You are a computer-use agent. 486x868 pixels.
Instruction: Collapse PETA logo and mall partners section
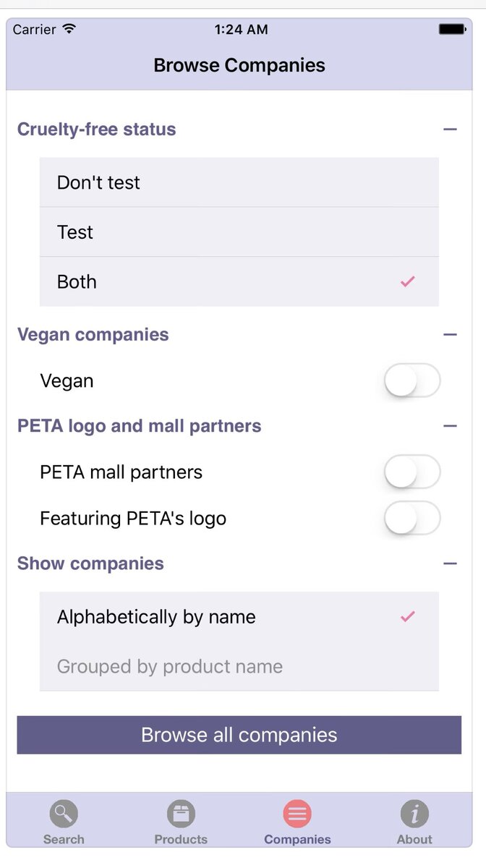450,425
